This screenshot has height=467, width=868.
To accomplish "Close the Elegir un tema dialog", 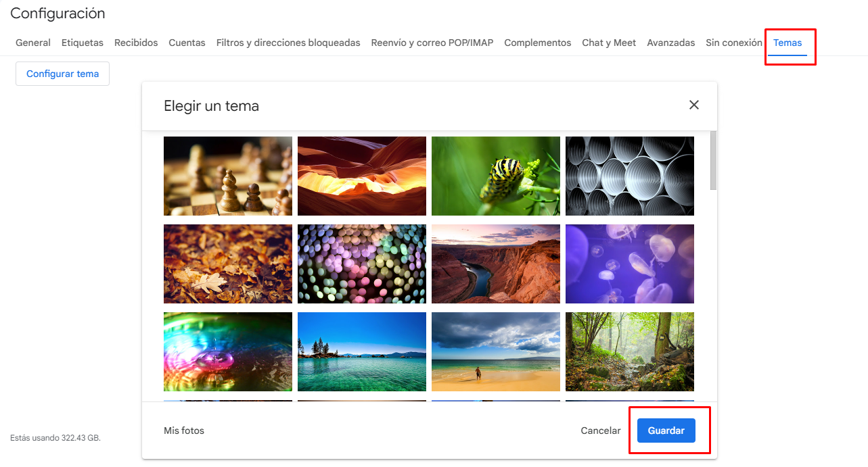I will click(693, 105).
